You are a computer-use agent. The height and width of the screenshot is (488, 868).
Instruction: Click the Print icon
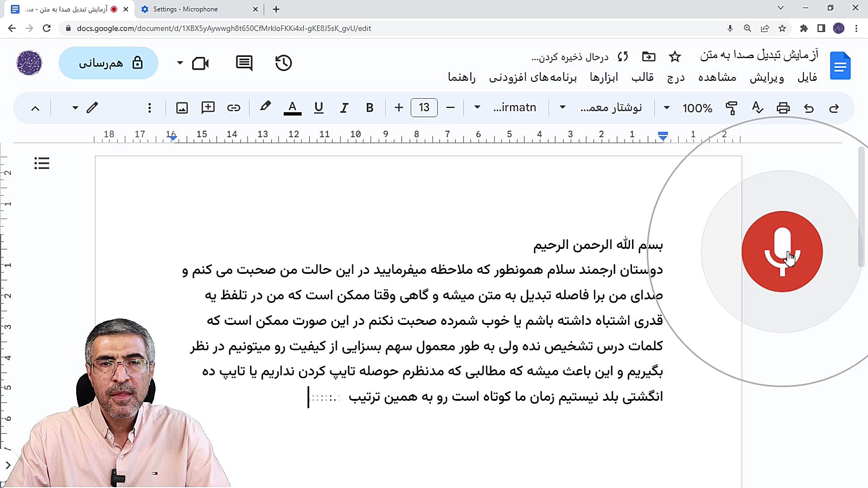[x=783, y=108]
